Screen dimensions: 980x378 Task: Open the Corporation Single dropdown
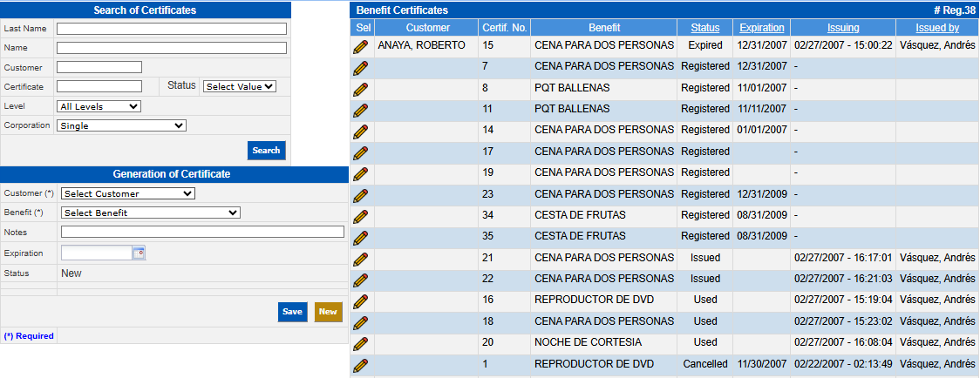tap(121, 125)
